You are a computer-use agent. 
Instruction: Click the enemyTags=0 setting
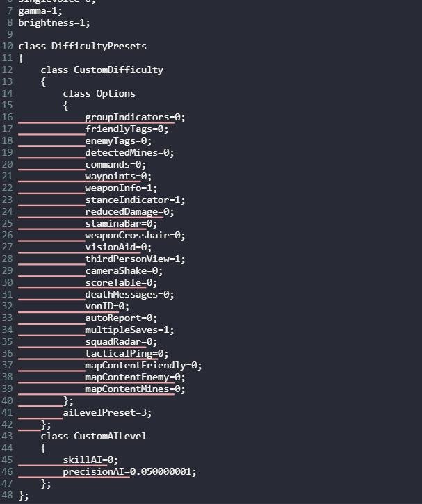(118, 140)
